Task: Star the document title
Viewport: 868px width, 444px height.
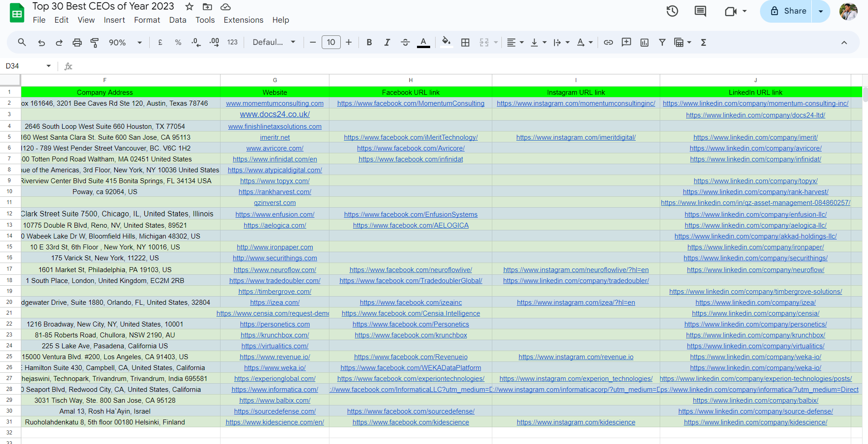Action: (190, 6)
